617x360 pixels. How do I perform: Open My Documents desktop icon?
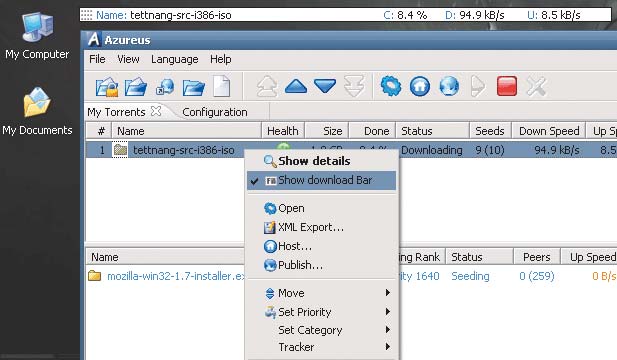[37, 111]
